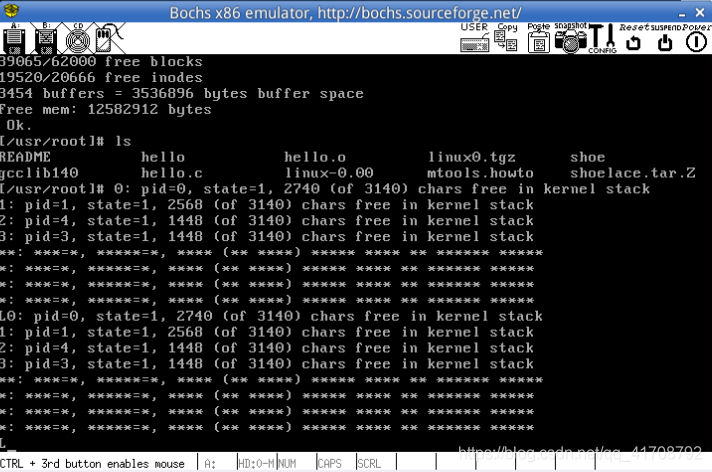This screenshot has width=712, height=472.
Task: Take a snapshot with the camera icon
Action: pyautogui.click(x=571, y=37)
